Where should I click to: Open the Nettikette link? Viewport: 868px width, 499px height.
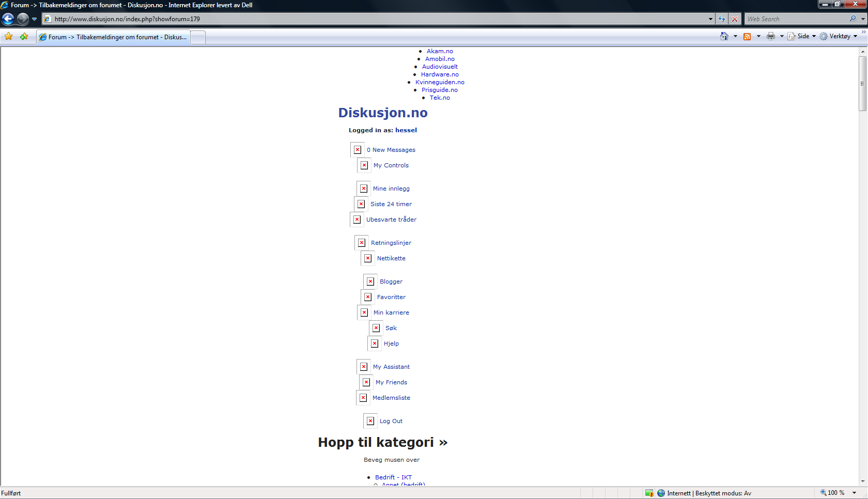click(x=391, y=258)
